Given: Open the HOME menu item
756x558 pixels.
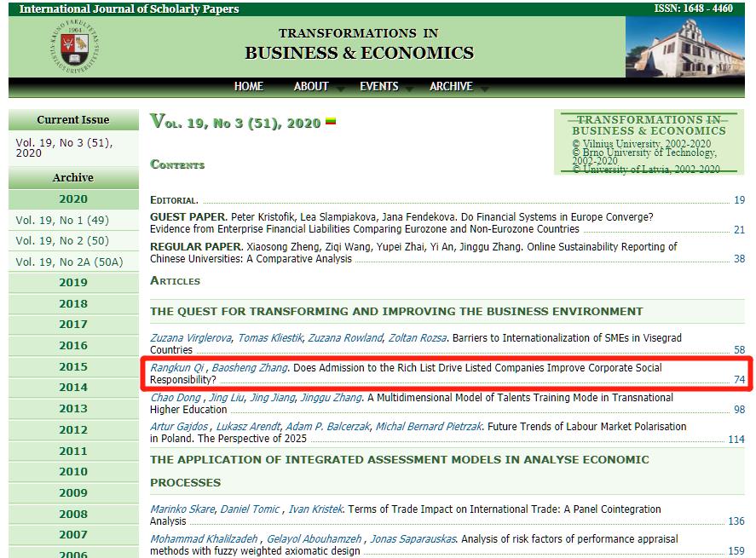Looking at the screenshot, I should click(x=249, y=86).
